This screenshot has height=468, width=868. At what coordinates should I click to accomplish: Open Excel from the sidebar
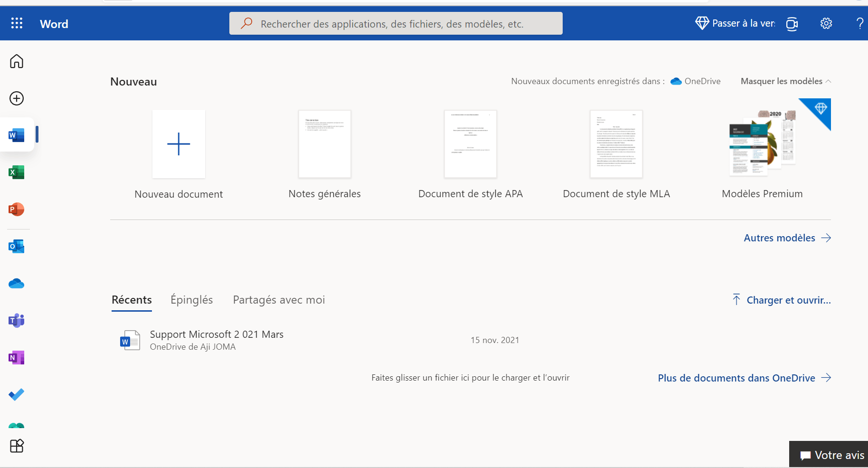click(17, 172)
